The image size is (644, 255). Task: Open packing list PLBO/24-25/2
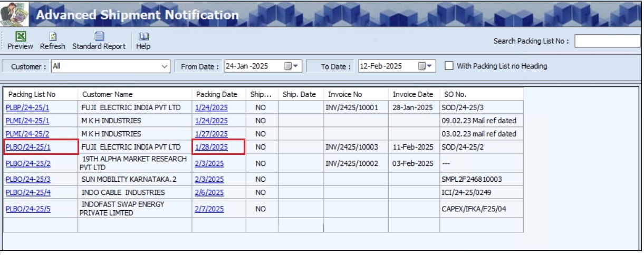point(28,163)
